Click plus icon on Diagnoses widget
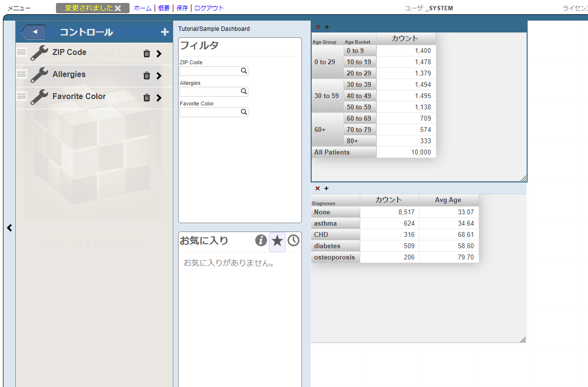Viewport: 588px width, 387px height. coord(326,188)
